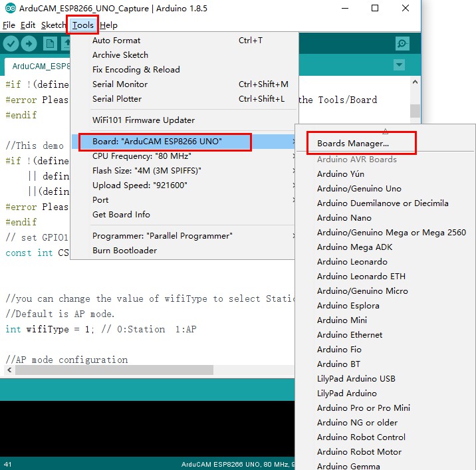Choose Arduino Mini board

click(x=386, y=320)
